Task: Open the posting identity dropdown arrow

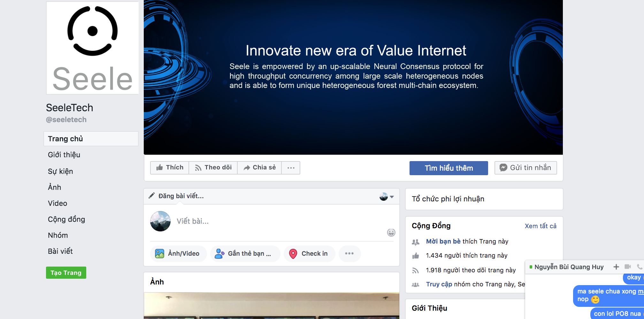Action: (392, 197)
